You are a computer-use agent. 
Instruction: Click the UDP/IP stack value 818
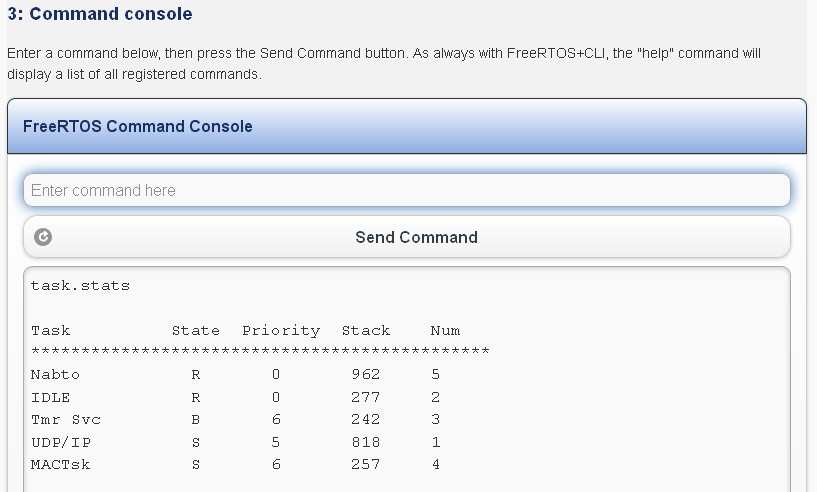[366, 442]
